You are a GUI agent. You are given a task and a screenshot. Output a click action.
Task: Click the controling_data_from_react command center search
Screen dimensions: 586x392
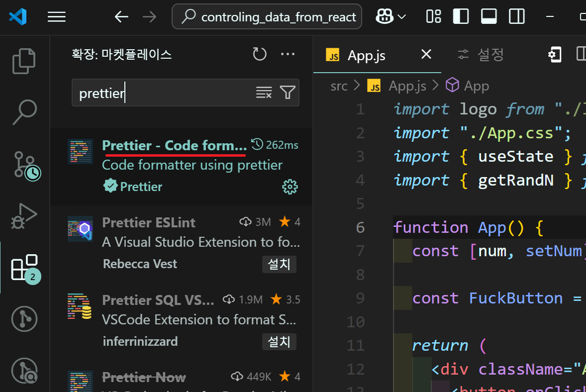click(267, 17)
